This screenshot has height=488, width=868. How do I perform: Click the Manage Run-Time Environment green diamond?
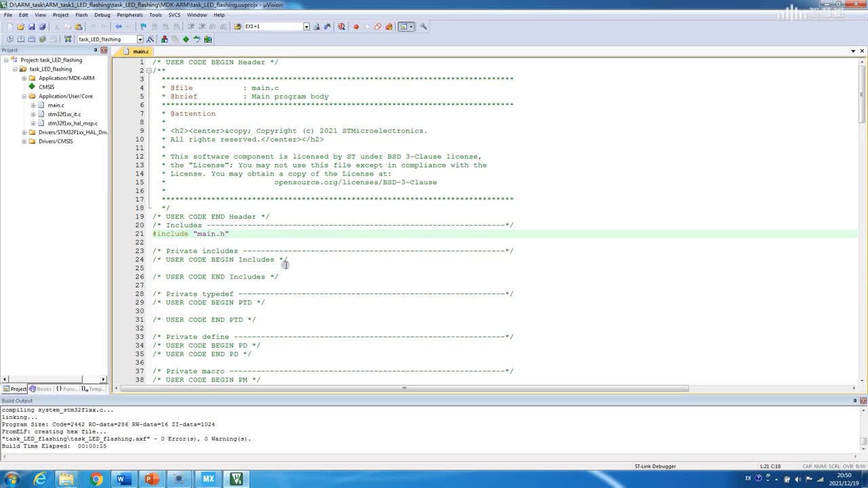(186, 39)
